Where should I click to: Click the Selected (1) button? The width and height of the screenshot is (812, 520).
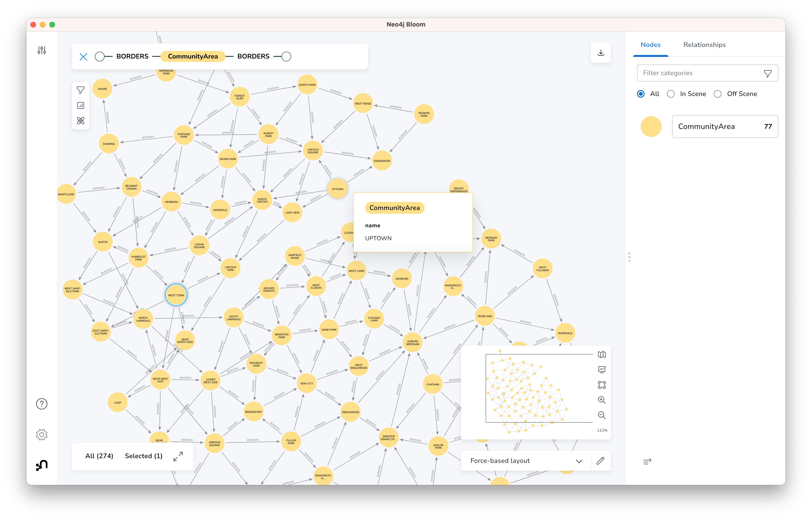coord(143,456)
